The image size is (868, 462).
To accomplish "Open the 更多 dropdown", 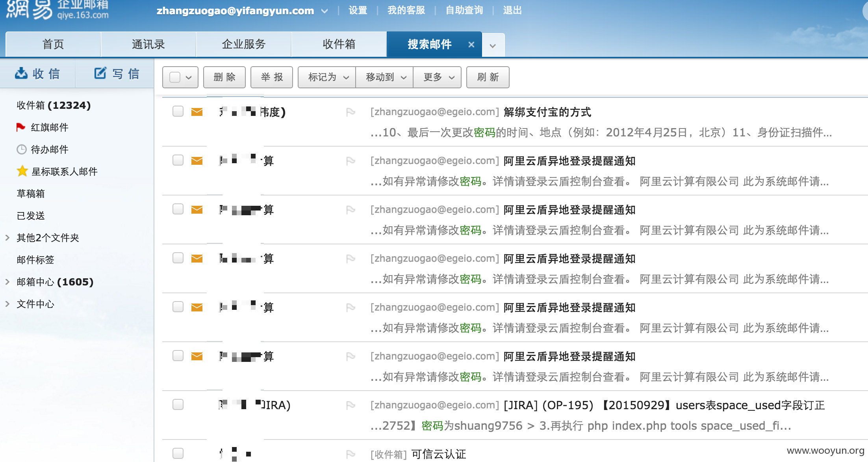I will click(x=437, y=77).
